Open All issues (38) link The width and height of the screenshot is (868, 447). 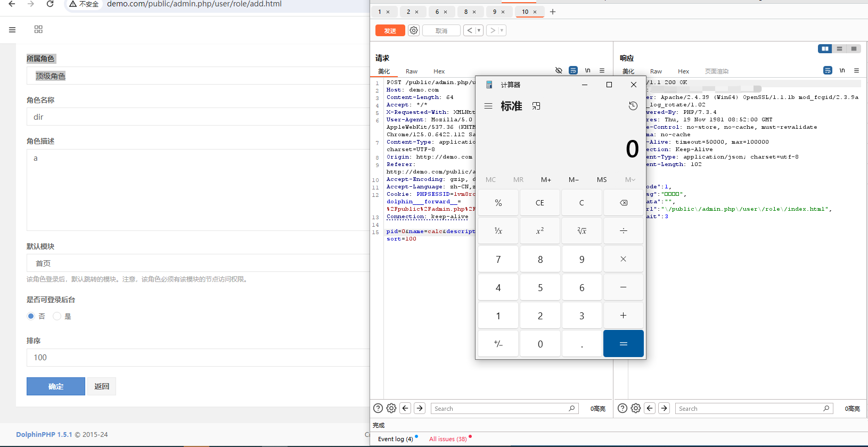[448, 439]
